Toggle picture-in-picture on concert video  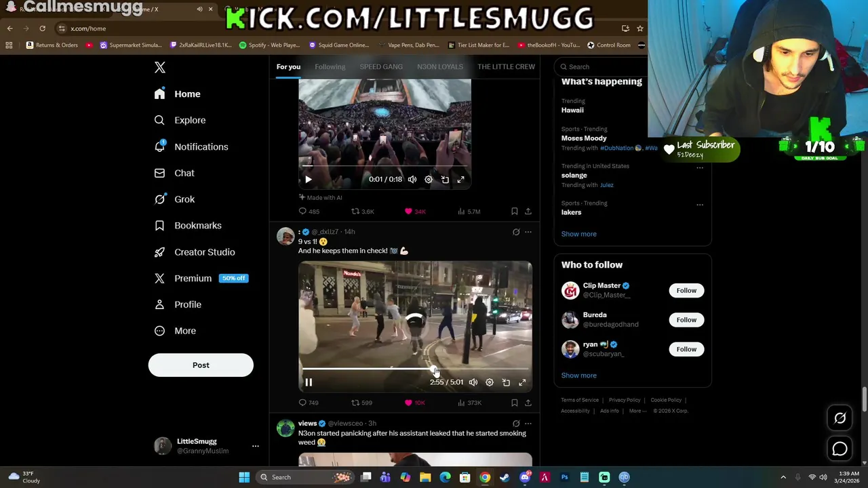[445, 180]
